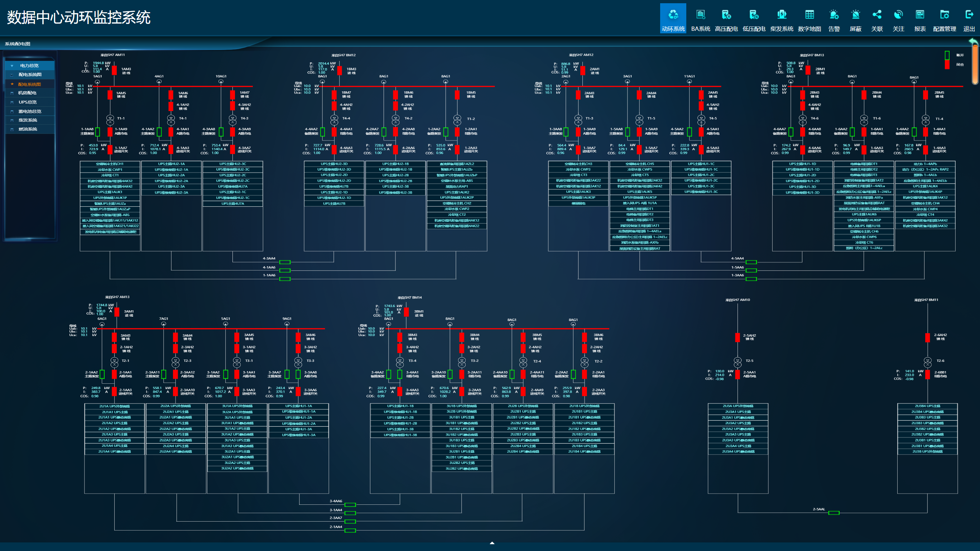This screenshot has height=551, width=980.
Task: Toggle the 4-3AA4 tie breaker switch
Action: 285,262
